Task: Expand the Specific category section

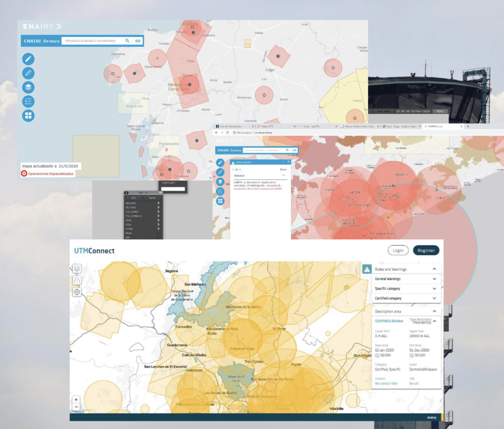Action: 434,289
